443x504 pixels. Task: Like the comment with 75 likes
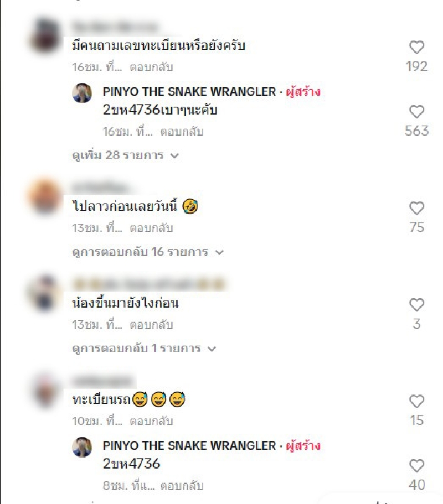(416, 208)
